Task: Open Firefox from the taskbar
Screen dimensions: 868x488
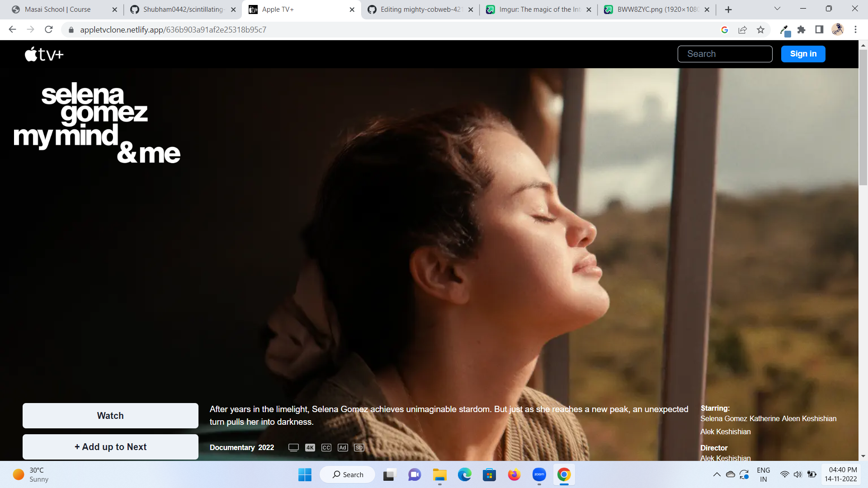Action: (x=514, y=475)
